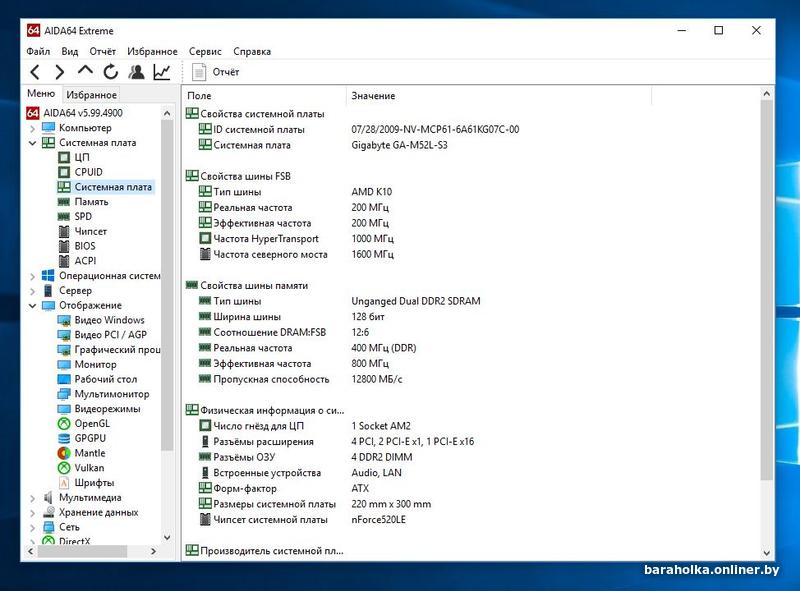Viewport: 800px width, 591px height.
Task: Open the Vulkan tree item
Action: (89, 468)
